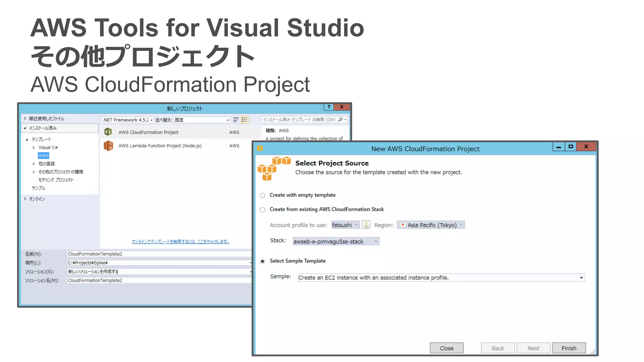Click the help question mark button
The height and width of the screenshot is (362, 644).
(329, 107)
